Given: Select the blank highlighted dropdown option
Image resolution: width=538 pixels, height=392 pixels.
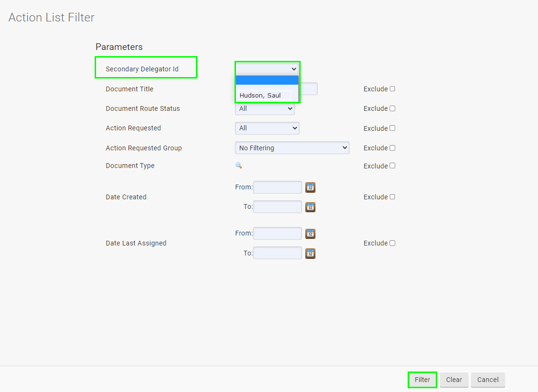Looking at the screenshot, I should (x=267, y=80).
